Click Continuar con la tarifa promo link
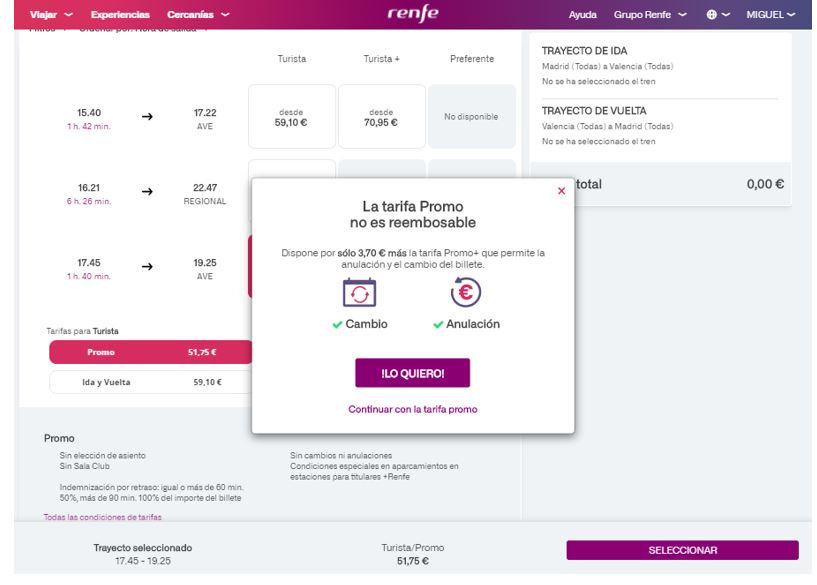 (412, 409)
